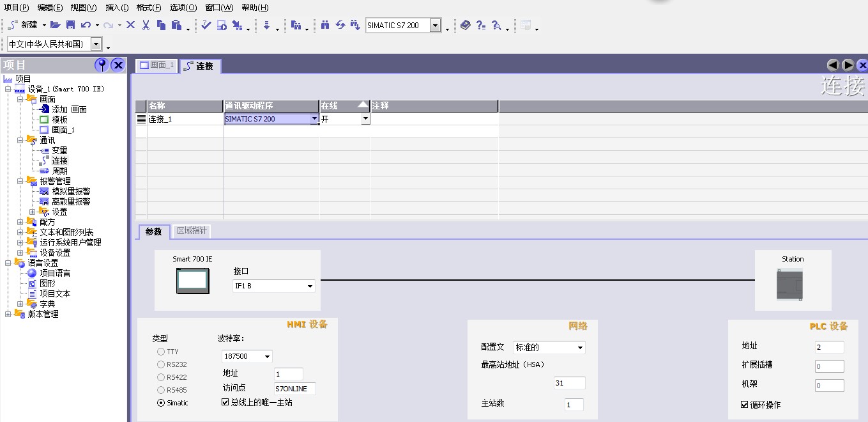The width and height of the screenshot is (868, 422).
Task: Click the Open project folder icon
Action: [x=56, y=25]
